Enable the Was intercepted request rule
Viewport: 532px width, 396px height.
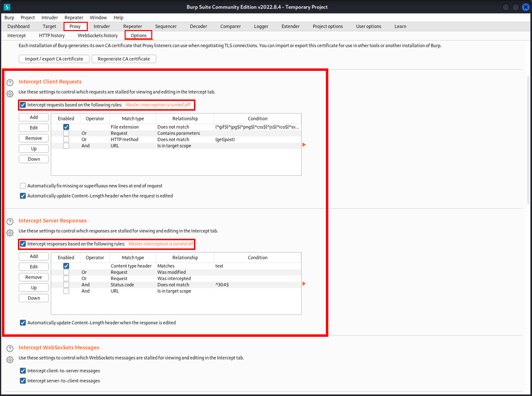[66, 279]
